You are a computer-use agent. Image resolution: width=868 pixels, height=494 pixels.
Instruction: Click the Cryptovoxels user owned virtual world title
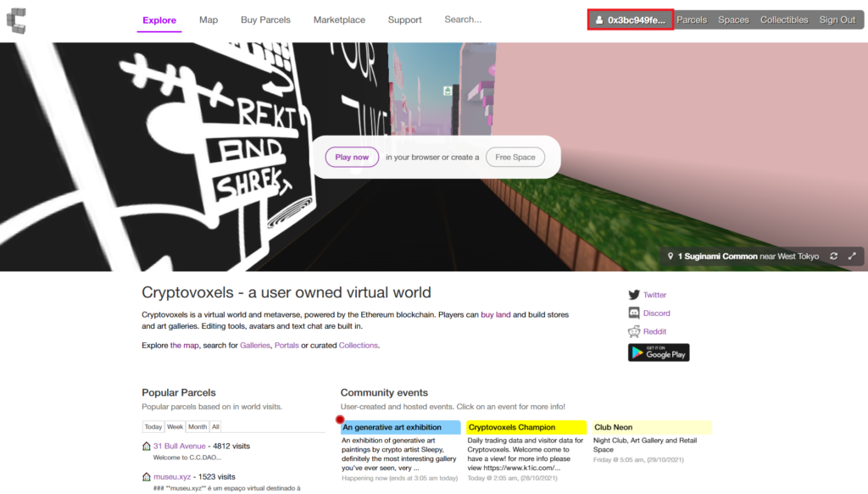pos(287,292)
